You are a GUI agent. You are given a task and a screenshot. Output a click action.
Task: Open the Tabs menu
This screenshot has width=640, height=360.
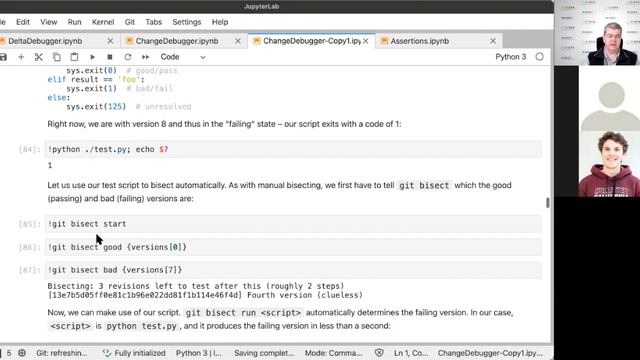coord(154,22)
